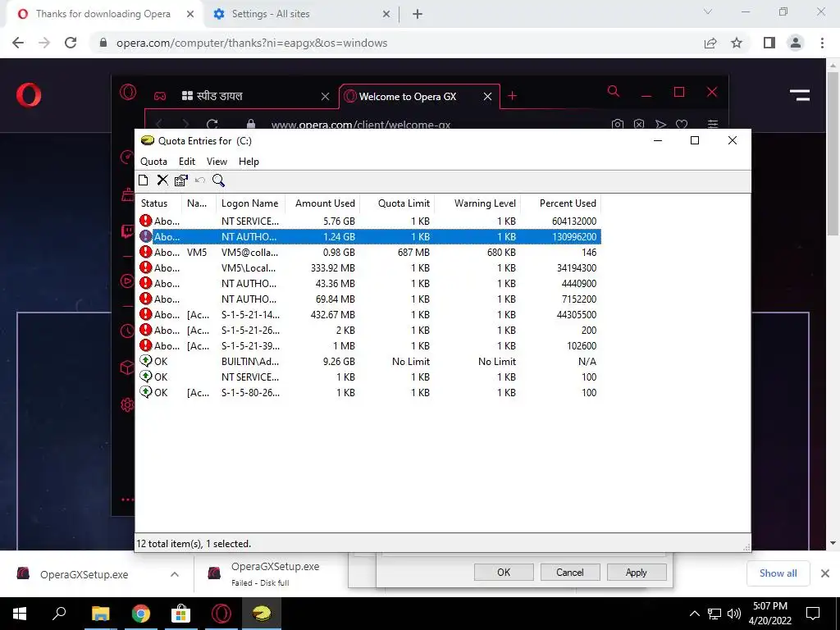The width and height of the screenshot is (840, 630).
Task: Open Opera from the taskbar
Action: (x=221, y=614)
